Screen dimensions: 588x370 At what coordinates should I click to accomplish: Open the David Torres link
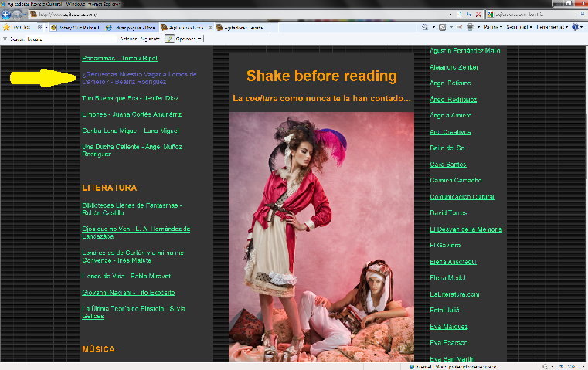[447, 212]
